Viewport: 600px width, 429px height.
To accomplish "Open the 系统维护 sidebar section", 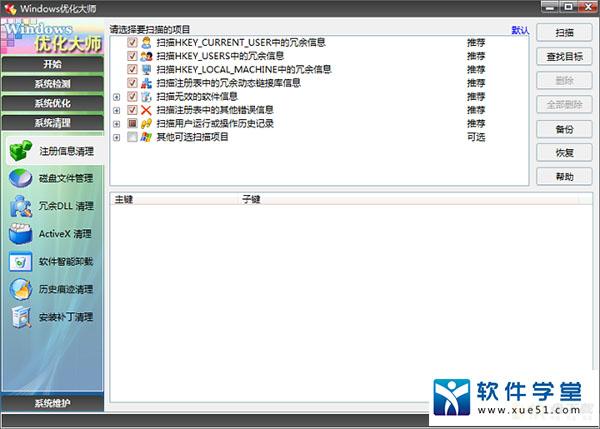I will coord(52,403).
